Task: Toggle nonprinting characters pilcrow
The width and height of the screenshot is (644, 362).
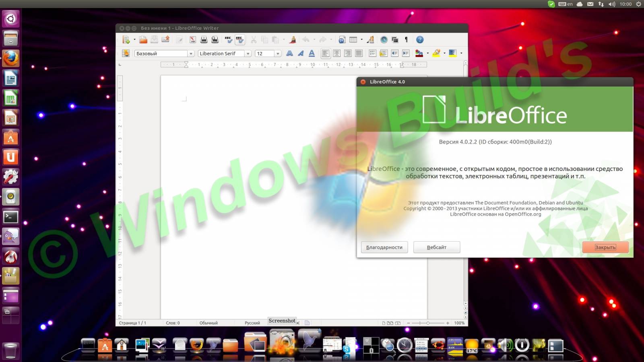Action: pyautogui.click(x=406, y=40)
